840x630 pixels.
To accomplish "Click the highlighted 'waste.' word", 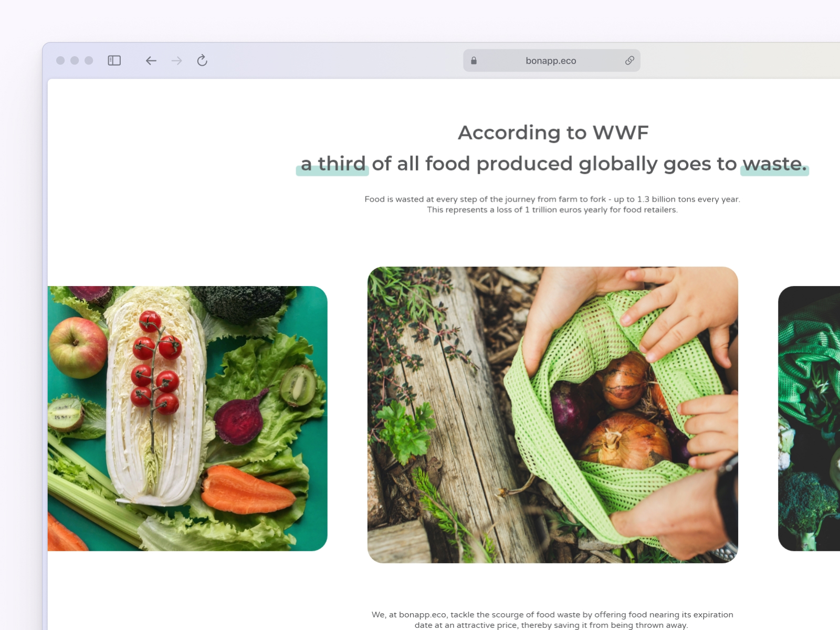I will coord(774,164).
